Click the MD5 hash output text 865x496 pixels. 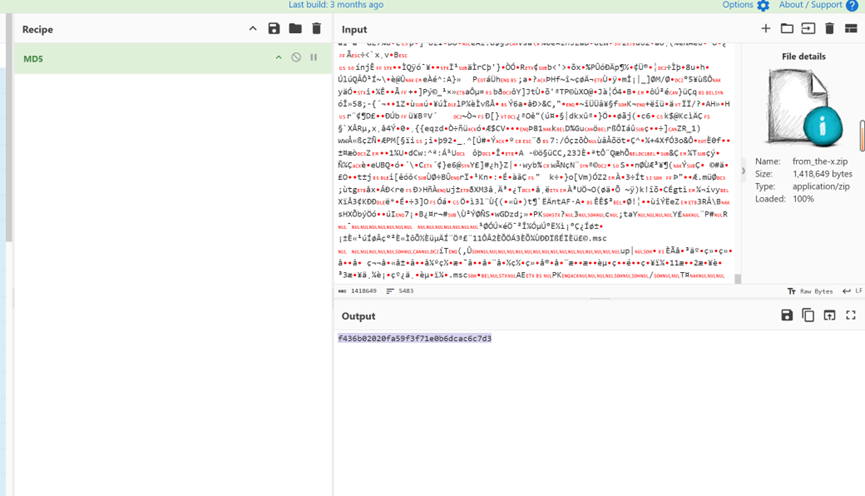[x=414, y=338]
